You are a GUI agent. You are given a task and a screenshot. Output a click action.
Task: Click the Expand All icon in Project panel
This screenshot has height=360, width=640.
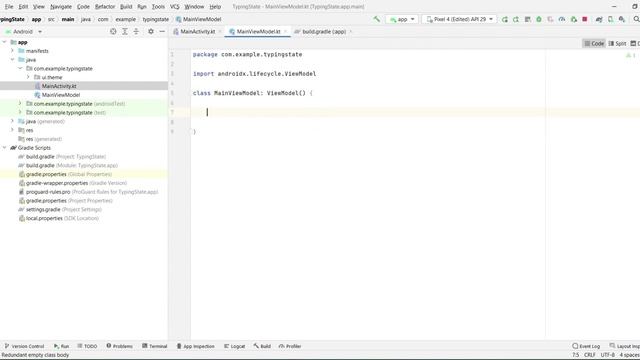point(125,31)
